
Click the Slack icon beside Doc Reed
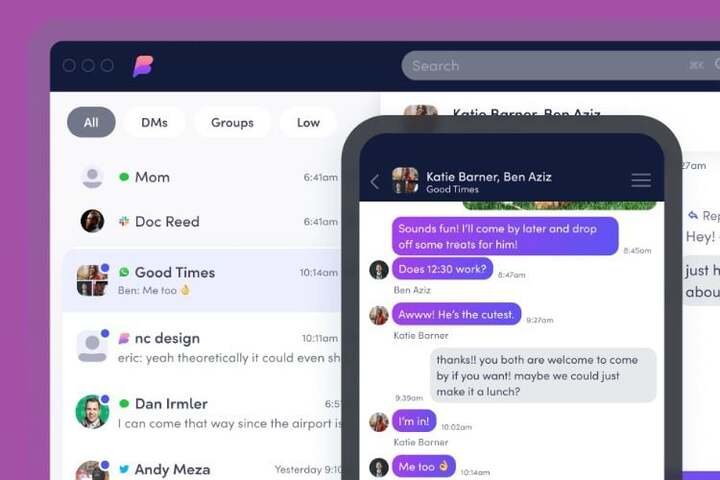point(124,221)
